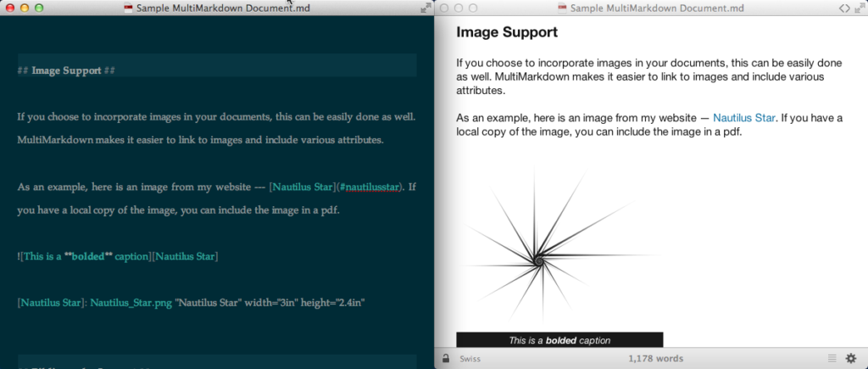Image resolution: width=868 pixels, height=369 pixels.
Task: Show table of contents via list icon
Action: tap(832, 359)
